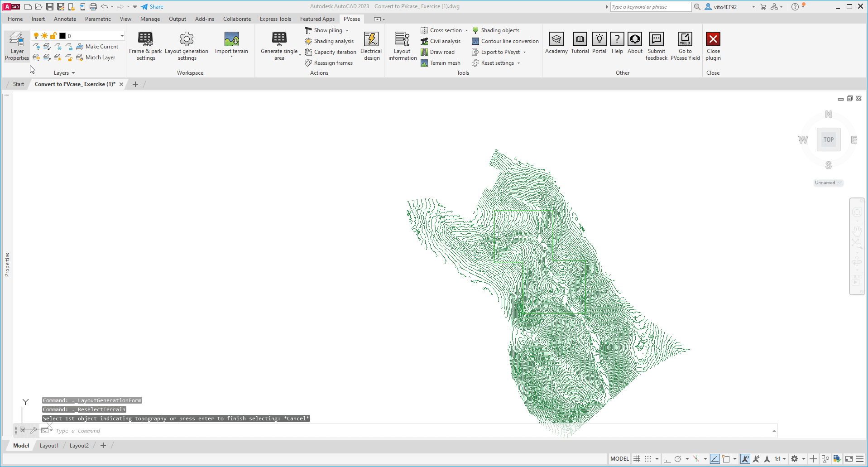Click the Save icon in quick access toolbar
868x467 pixels.
point(50,7)
